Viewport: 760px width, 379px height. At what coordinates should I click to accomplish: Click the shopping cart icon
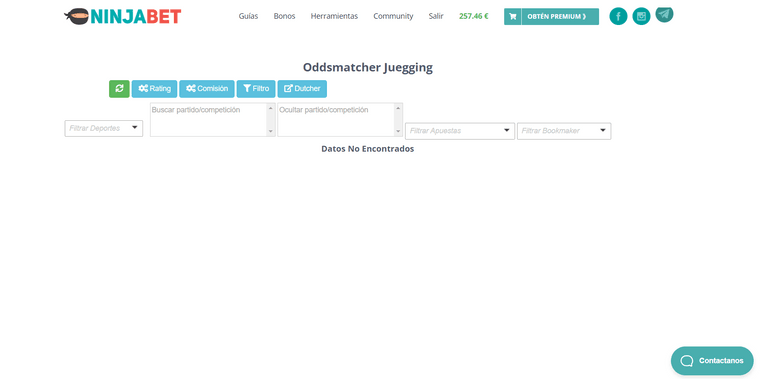pyautogui.click(x=513, y=16)
